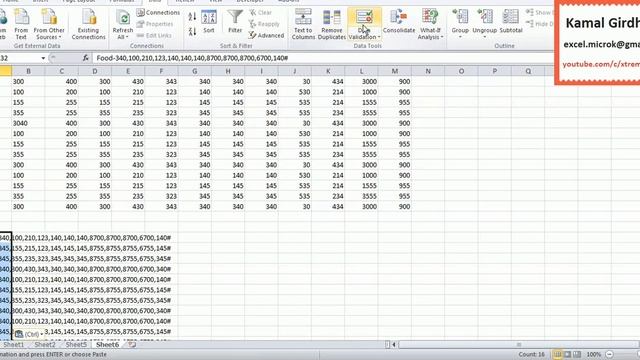Sort Z to A descending

pyautogui.click(x=192, y=31)
